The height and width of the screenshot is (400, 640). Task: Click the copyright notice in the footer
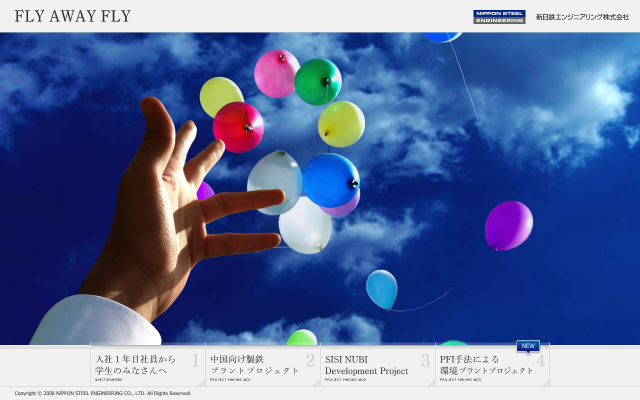coord(102,393)
